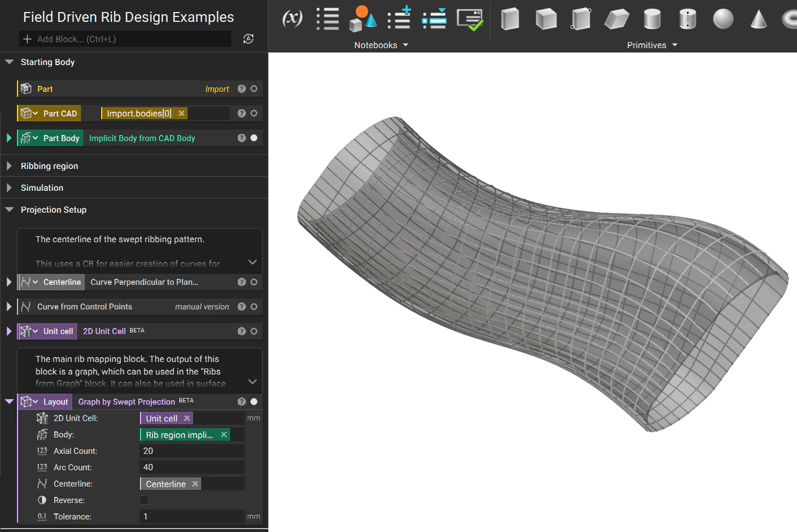This screenshot has height=532, width=797.
Task: Enable the Reverse checkbox
Action: [144, 500]
